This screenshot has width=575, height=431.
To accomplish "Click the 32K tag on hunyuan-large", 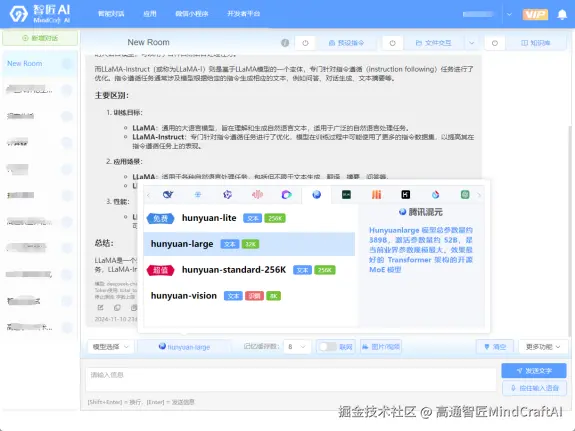I will pos(250,244).
